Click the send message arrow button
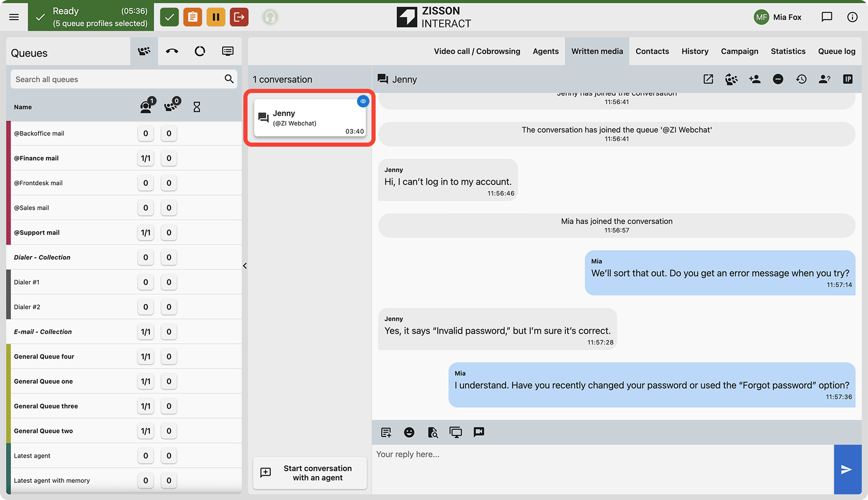 (847, 470)
